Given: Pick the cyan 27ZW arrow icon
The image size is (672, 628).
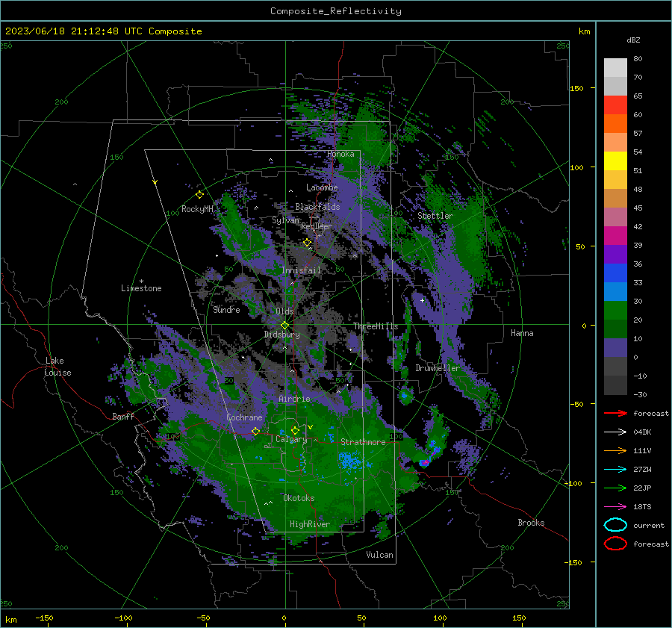Looking at the screenshot, I should click(615, 470).
